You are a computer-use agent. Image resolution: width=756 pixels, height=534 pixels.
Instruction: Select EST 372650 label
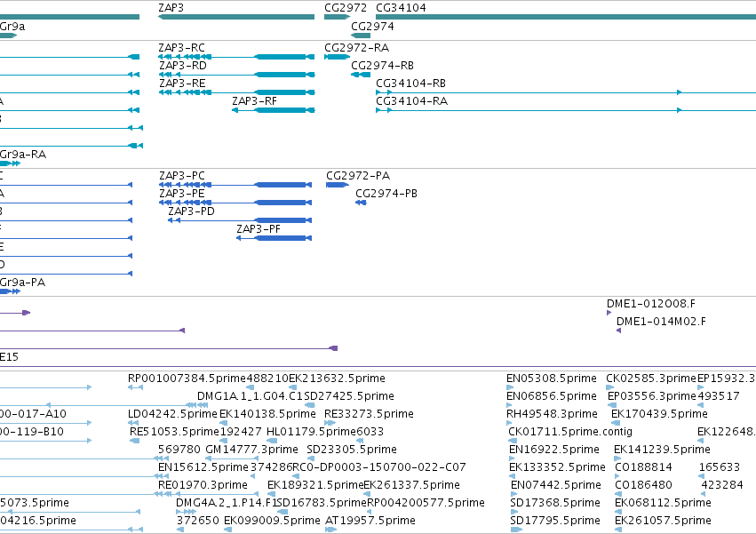(198, 521)
